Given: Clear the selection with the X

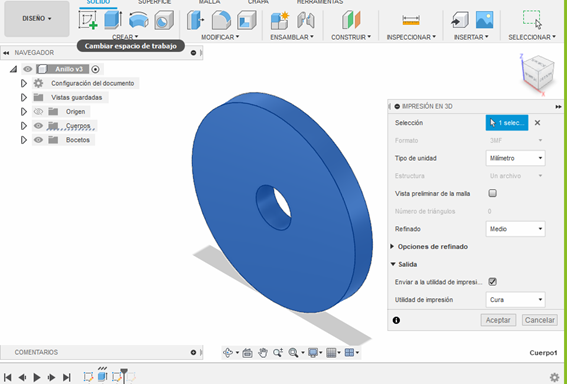Looking at the screenshot, I should (537, 123).
